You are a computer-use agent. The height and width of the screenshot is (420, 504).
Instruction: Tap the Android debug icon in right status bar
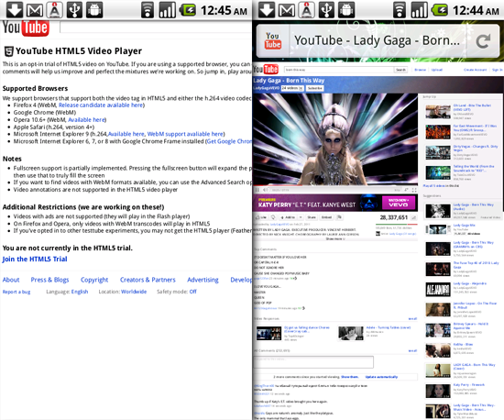point(346,10)
